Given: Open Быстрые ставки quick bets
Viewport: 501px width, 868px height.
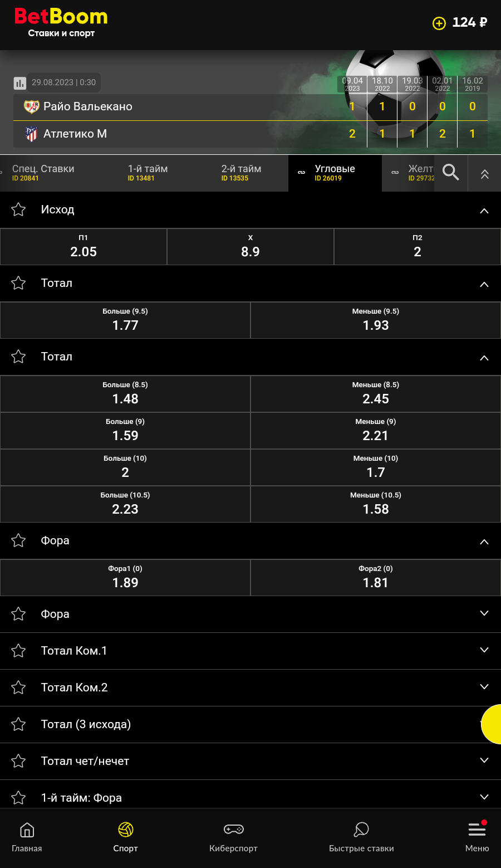Looking at the screenshot, I should point(361,837).
